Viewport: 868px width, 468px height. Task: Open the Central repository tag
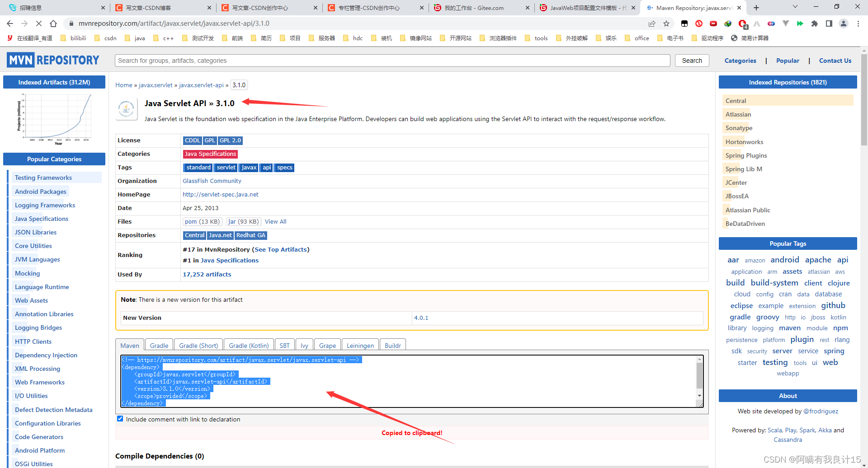pyautogui.click(x=194, y=235)
